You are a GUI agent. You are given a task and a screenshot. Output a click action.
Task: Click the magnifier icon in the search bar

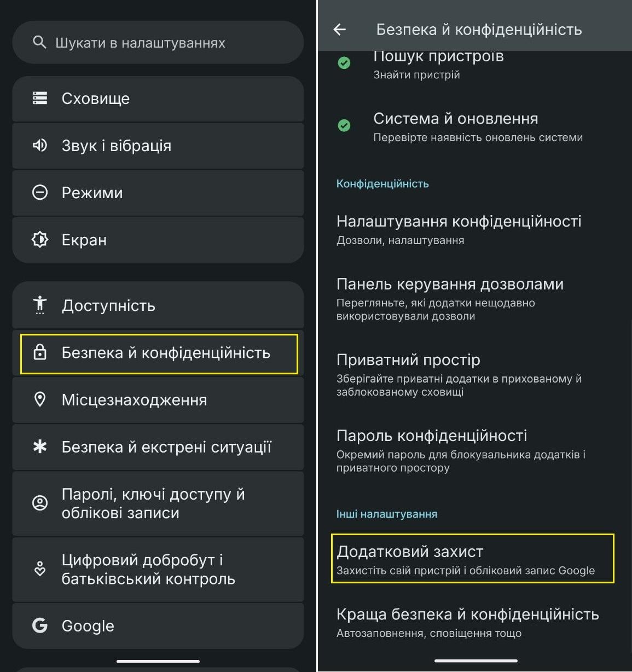pyautogui.click(x=39, y=43)
